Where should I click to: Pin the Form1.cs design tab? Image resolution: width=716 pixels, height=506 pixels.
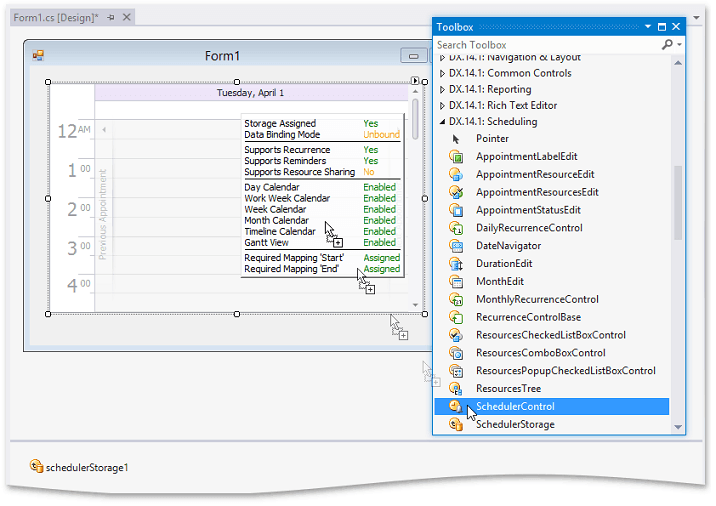(111, 17)
